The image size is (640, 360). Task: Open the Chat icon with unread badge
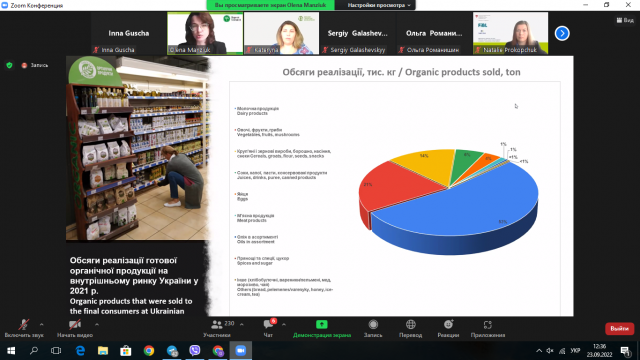tap(269, 324)
